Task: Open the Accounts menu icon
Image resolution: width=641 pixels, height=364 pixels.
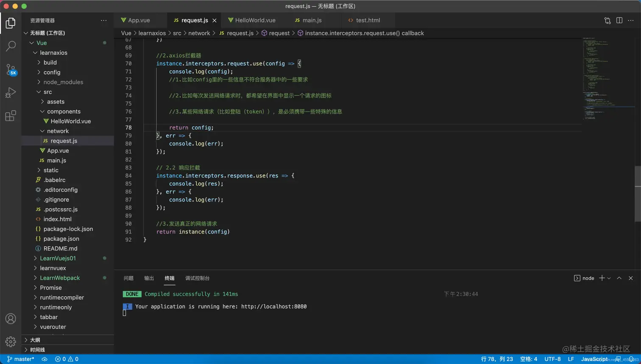Action: pyautogui.click(x=11, y=319)
